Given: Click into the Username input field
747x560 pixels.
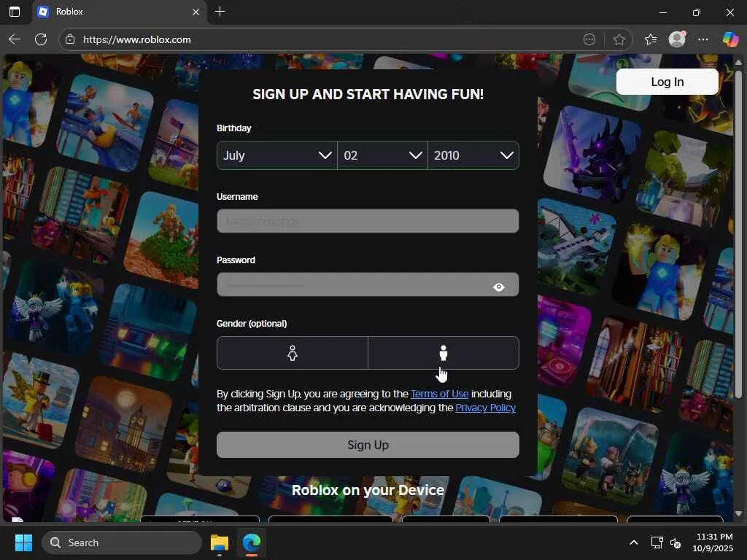Looking at the screenshot, I should click(x=368, y=221).
